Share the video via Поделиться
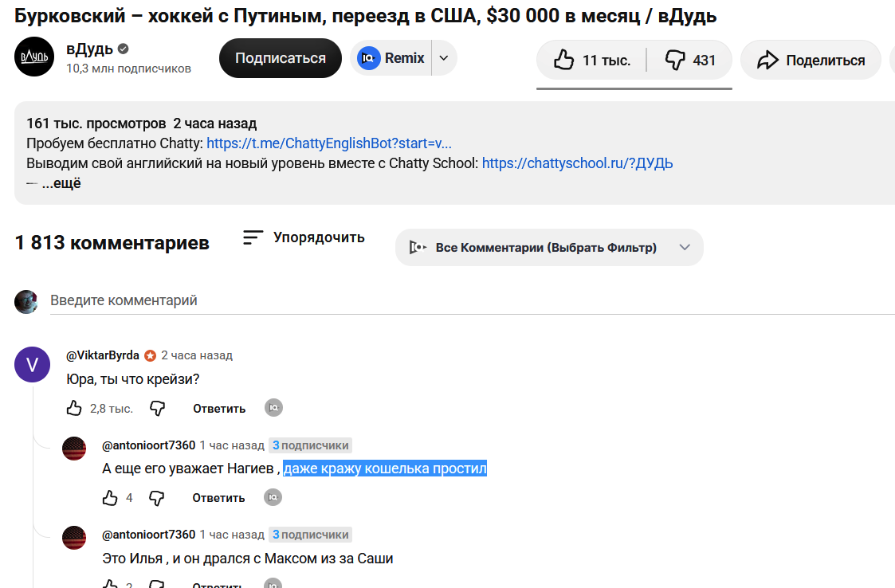Screen dimensions: 895x588 pyautogui.click(x=811, y=60)
